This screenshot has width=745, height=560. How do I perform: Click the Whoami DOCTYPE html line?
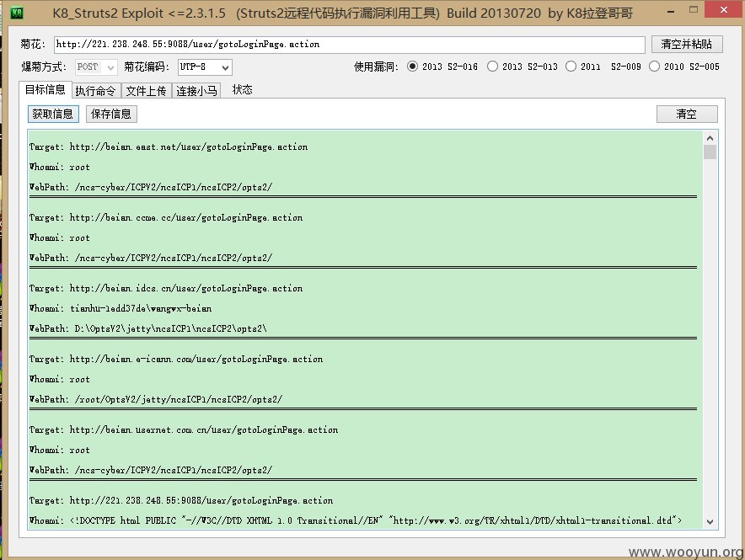coord(356,520)
